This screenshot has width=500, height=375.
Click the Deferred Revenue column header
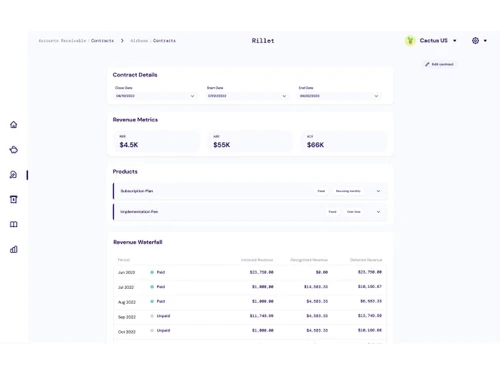tap(366, 260)
